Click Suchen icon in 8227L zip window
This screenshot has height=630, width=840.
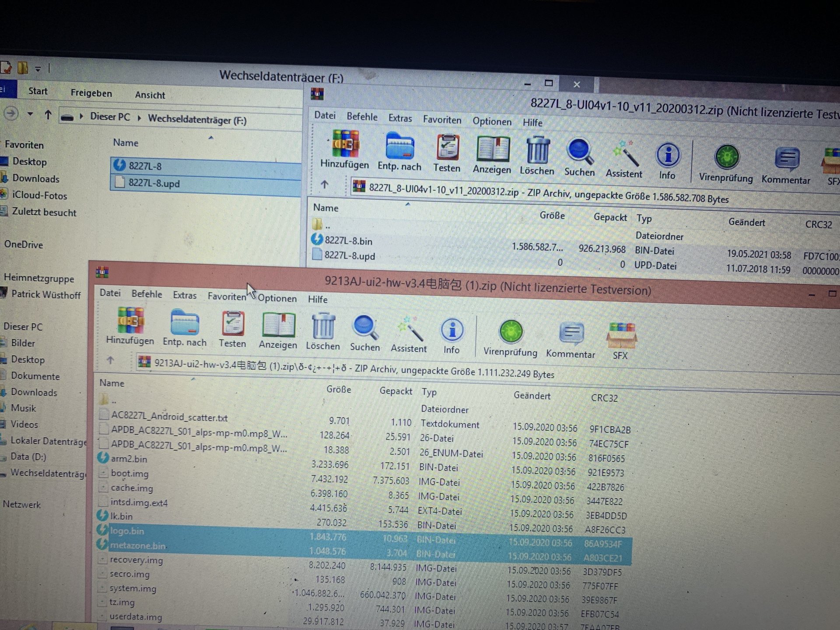point(580,152)
